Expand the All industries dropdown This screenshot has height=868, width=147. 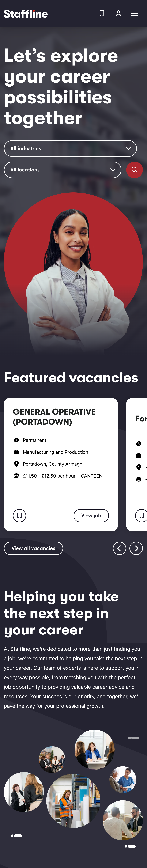(x=70, y=148)
